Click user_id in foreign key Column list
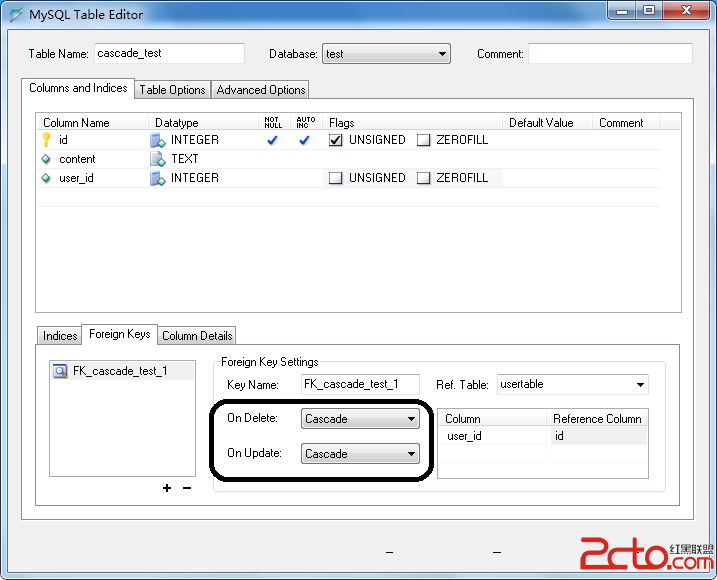The width and height of the screenshot is (717, 580). pyautogui.click(x=464, y=436)
